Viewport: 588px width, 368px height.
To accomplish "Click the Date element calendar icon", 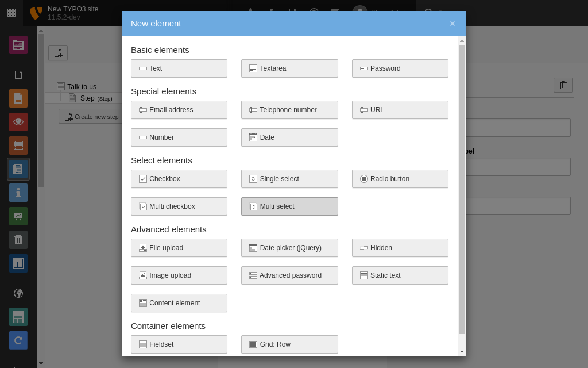I will (253, 137).
